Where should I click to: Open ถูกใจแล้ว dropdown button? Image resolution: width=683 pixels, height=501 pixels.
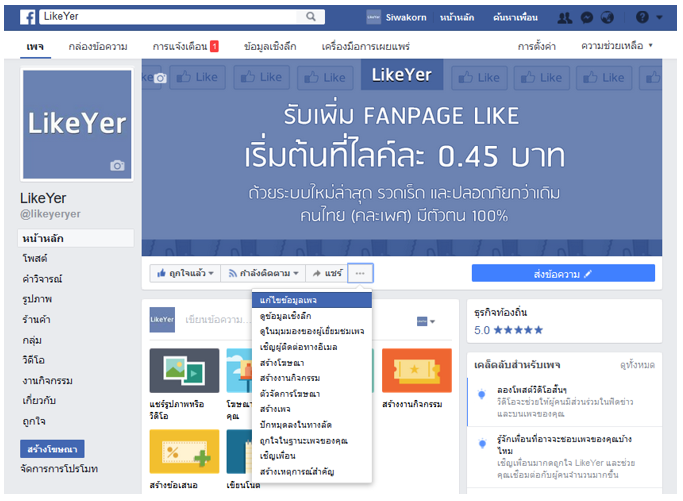[185, 273]
